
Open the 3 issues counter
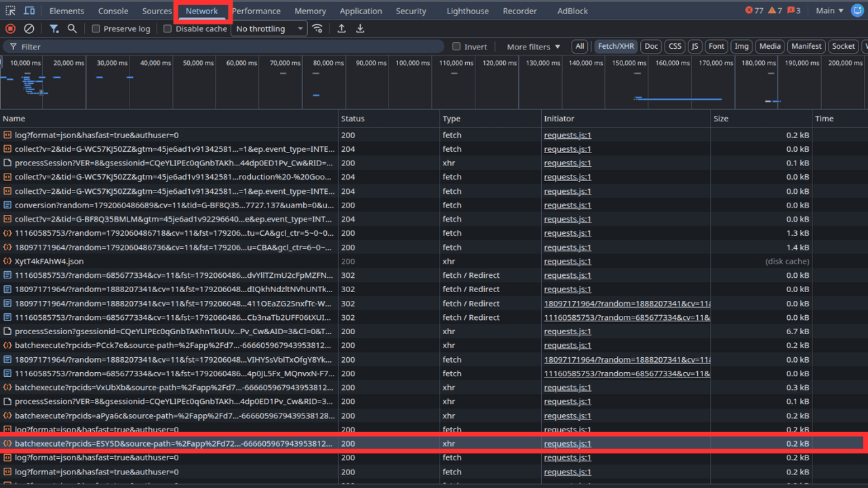coord(794,11)
